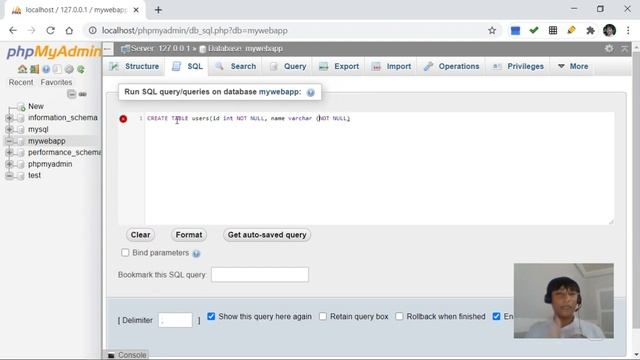Enable Retain query box checkbox

[x=323, y=316]
